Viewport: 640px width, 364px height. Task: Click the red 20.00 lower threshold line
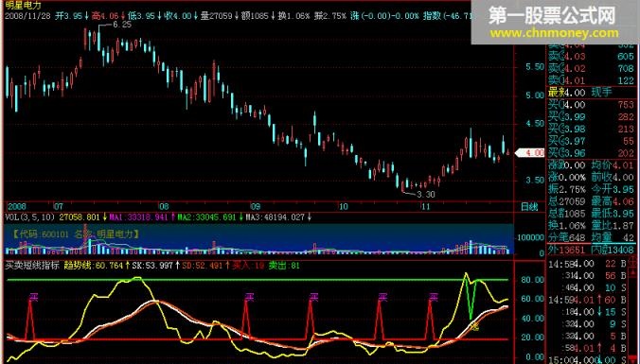point(257,339)
